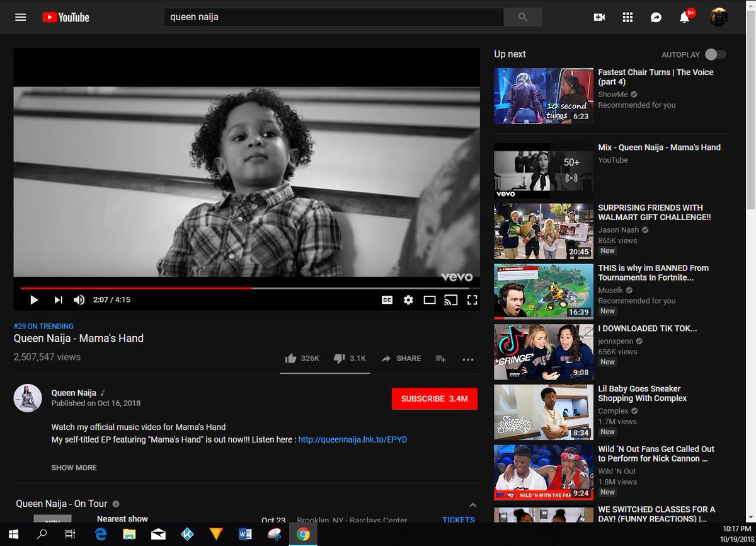Open Muselk channel name
The width and height of the screenshot is (756, 546).
coord(610,291)
